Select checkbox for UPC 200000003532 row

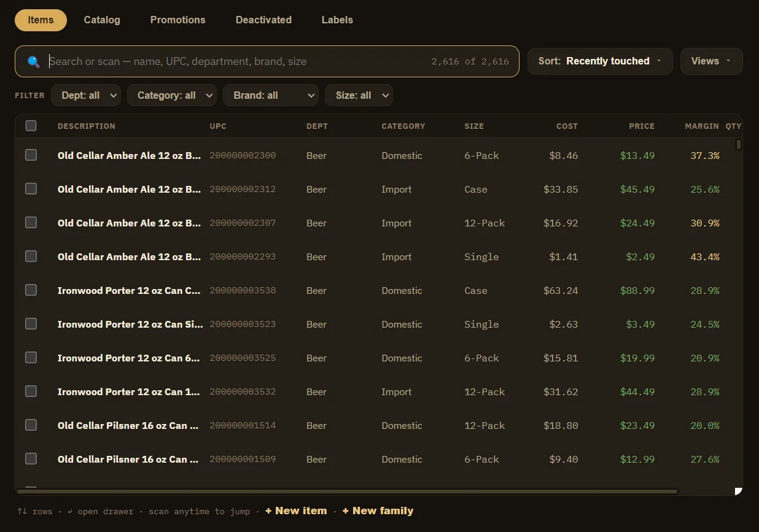coord(31,391)
